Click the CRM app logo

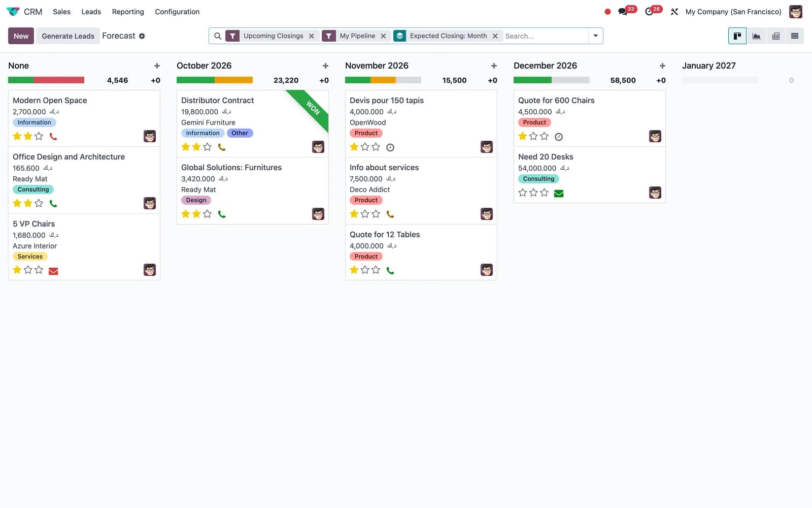coord(13,12)
